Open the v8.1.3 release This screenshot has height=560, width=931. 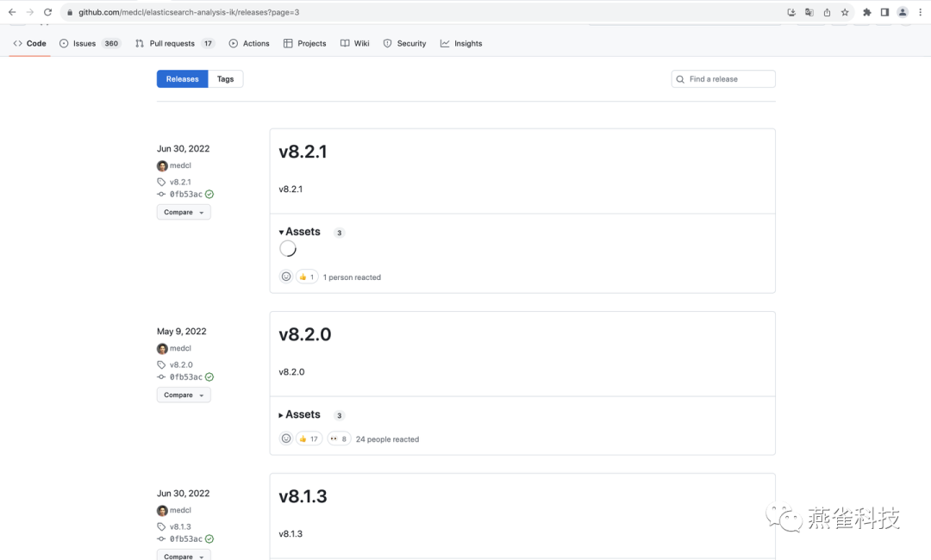pos(303,496)
